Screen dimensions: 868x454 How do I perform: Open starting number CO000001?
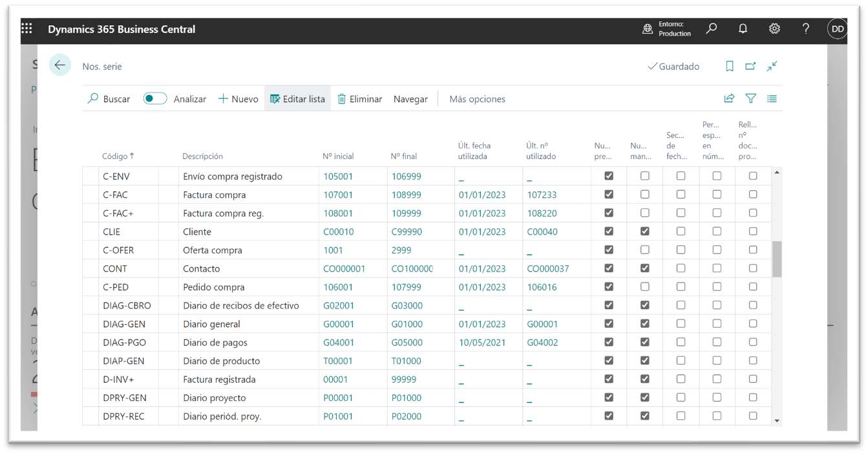(344, 268)
